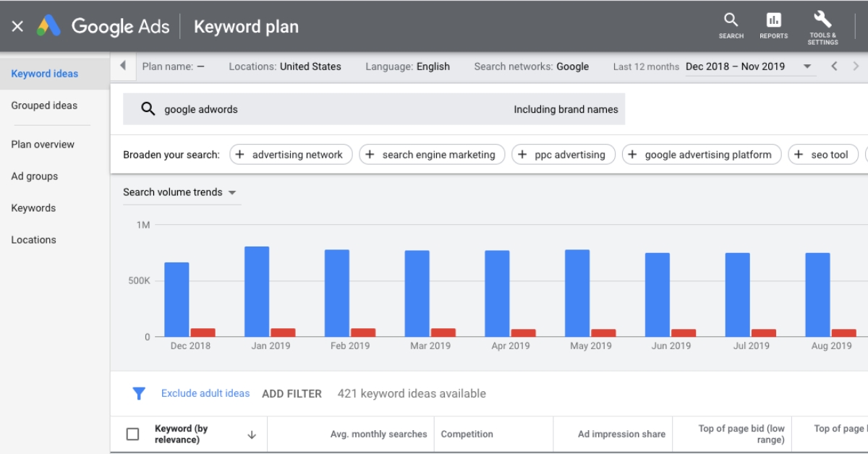This screenshot has height=454, width=868.
Task: Click the ADD FILTER button
Action: point(292,394)
